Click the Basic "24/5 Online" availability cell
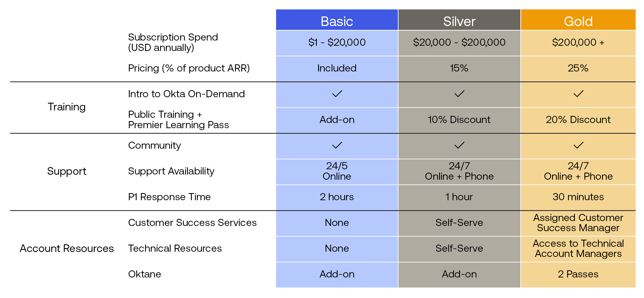This screenshot has height=298, width=644. [x=337, y=171]
